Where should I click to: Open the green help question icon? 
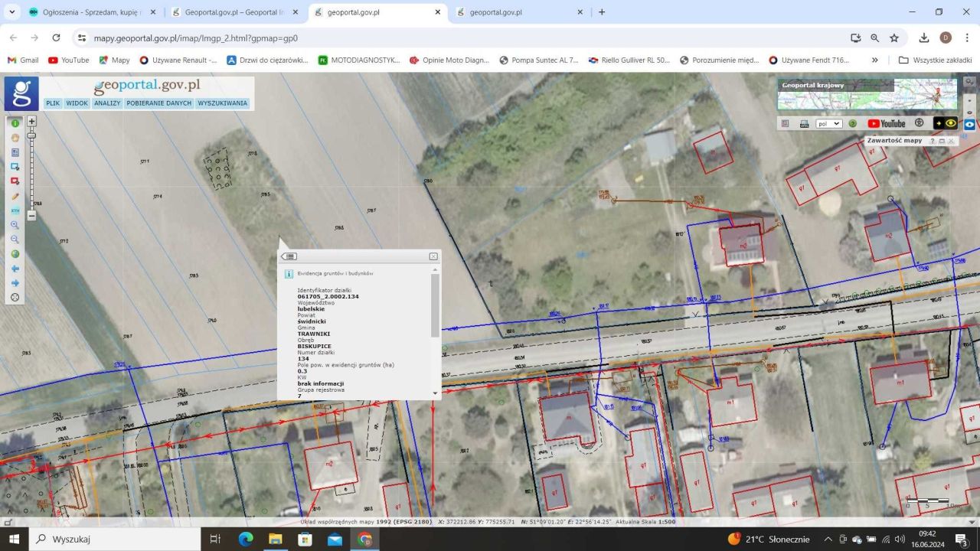click(x=852, y=123)
